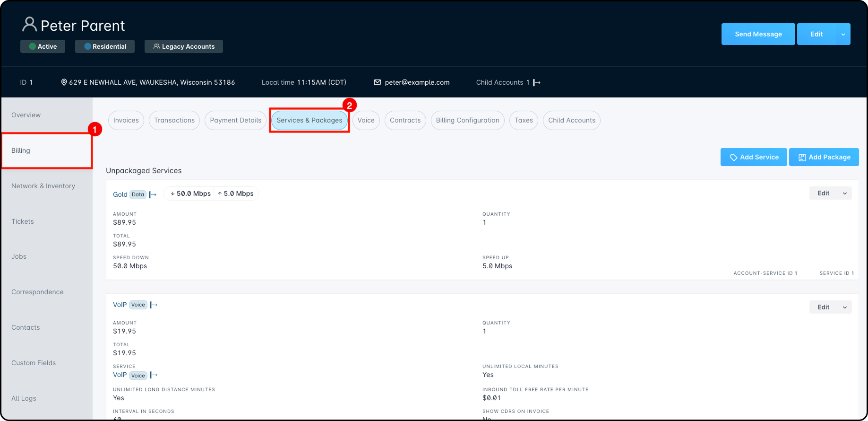Switch to the Contracts tab
This screenshot has height=421, width=868.
[x=405, y=120]
